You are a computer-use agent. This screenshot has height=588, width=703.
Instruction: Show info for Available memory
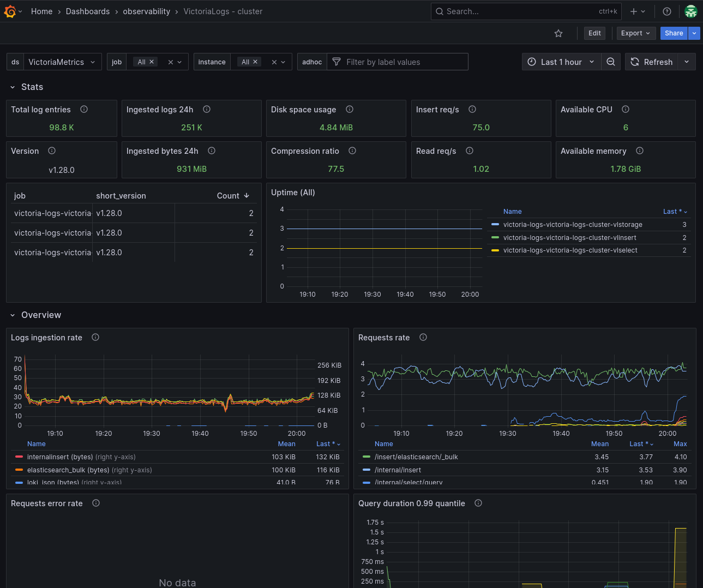click(x=640, y=151)
